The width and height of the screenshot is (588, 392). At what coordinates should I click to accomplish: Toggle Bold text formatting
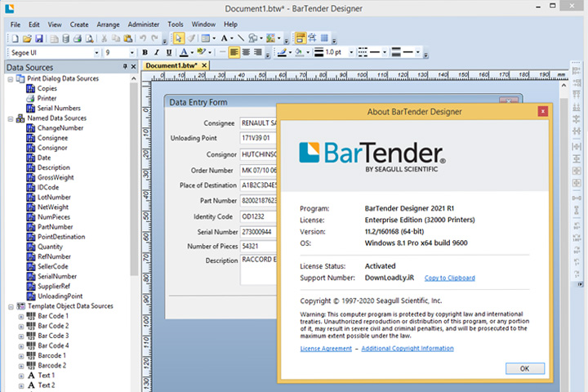(x=145, y=52)
